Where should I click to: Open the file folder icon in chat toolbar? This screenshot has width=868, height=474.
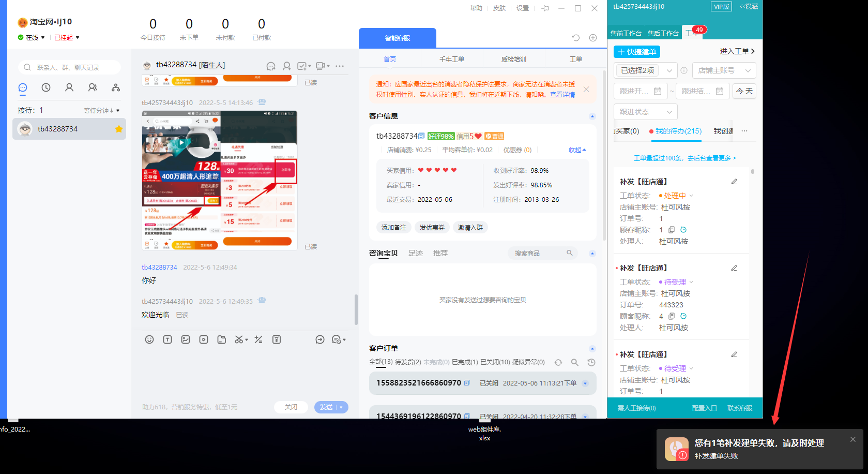tap(222, 339)
